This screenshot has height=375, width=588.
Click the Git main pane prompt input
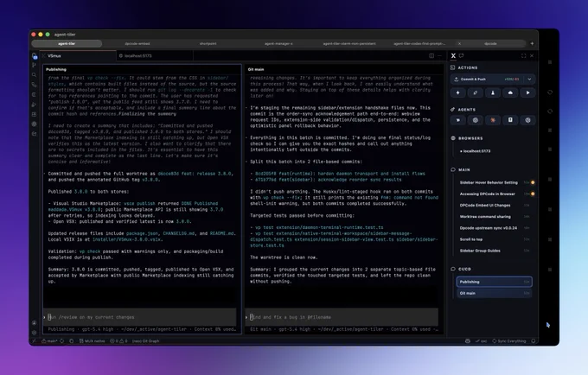[x=342, y=317]
